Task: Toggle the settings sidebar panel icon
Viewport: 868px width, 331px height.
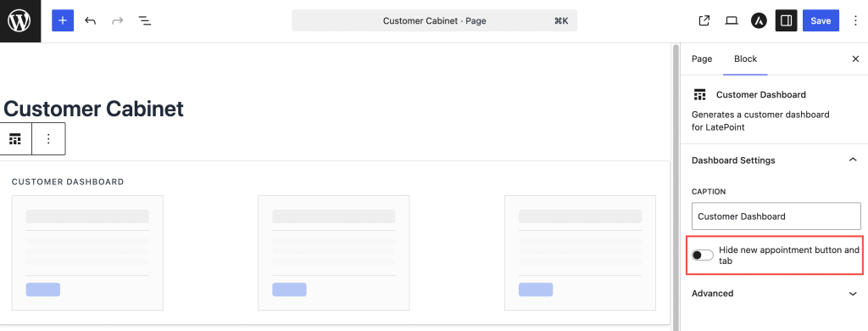Action: pos(786,20)
